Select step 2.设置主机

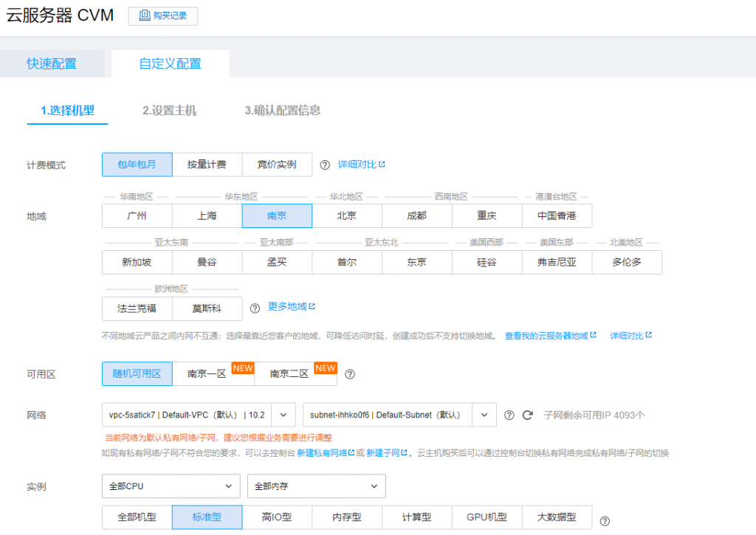pyautogui.click(x=169, y=111)
